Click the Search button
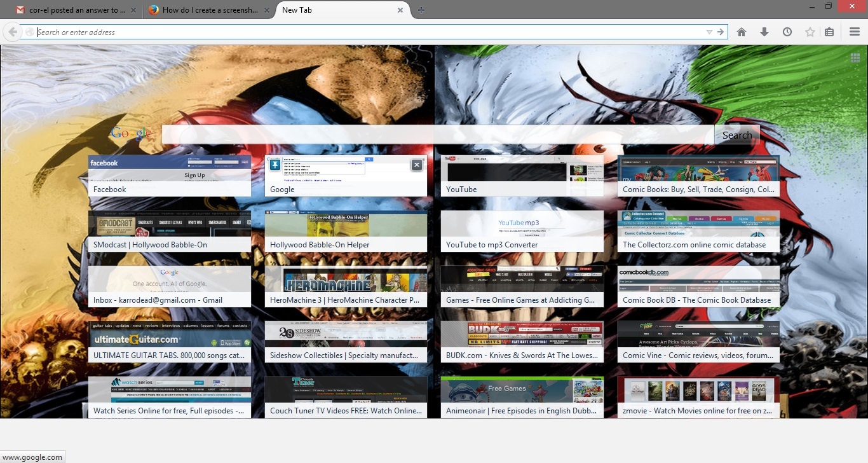 click(737, 135)
